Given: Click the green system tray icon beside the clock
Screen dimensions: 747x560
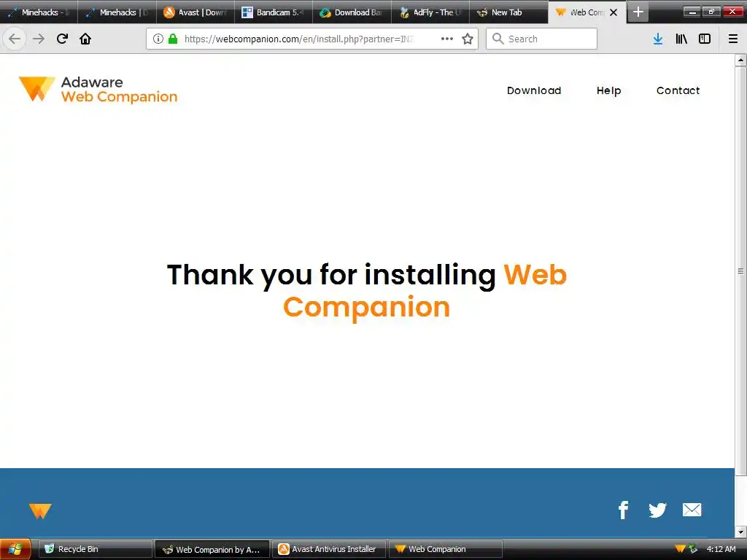Looking at the screenshot, I should click(693, 549).
